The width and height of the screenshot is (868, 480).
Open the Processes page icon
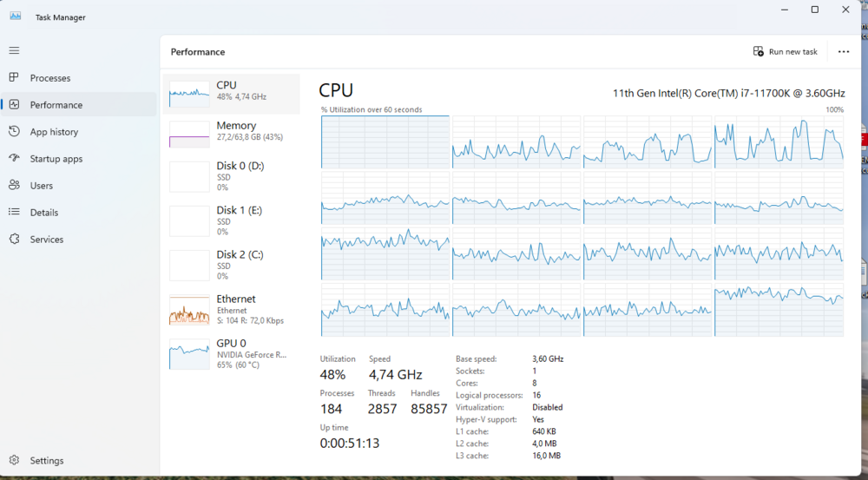[x=15, y=77]
